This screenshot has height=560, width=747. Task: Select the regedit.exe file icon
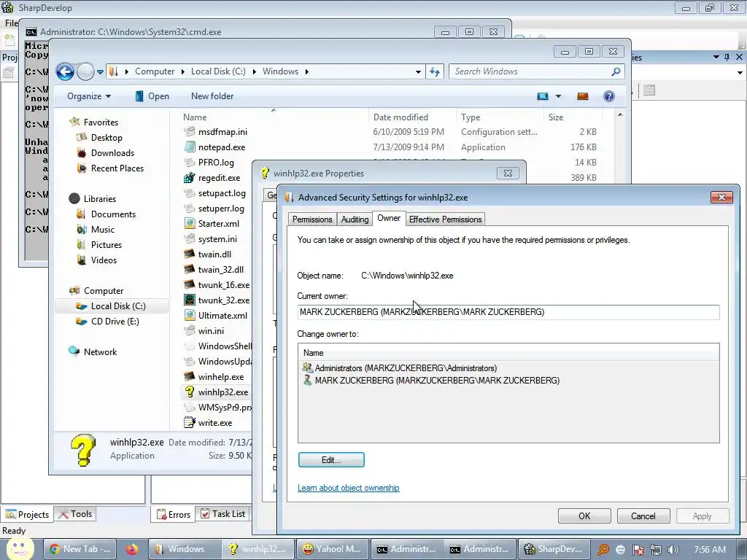coord(190,178)
